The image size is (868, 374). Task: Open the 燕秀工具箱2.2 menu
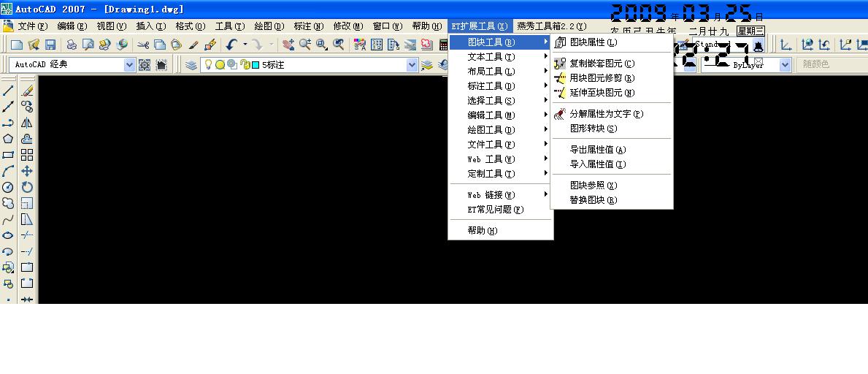click(550, 26)
